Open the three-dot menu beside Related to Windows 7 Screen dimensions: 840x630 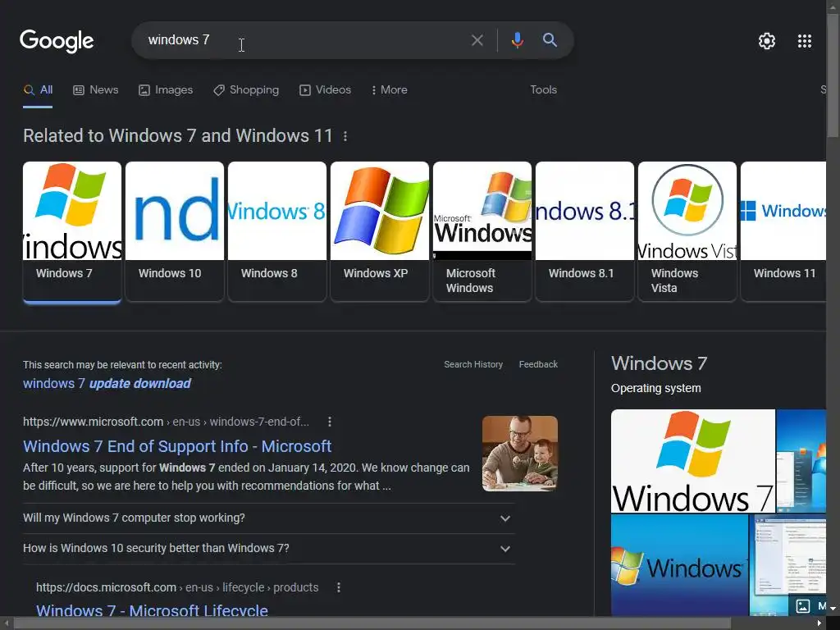(x=345, y=136)
